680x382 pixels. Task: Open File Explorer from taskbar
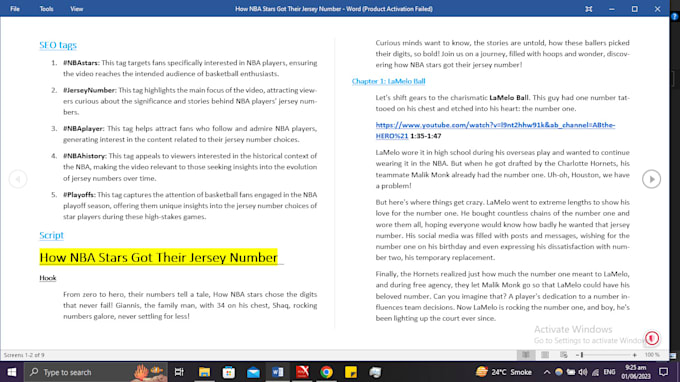pyautogui.click(x=204, y=372)
